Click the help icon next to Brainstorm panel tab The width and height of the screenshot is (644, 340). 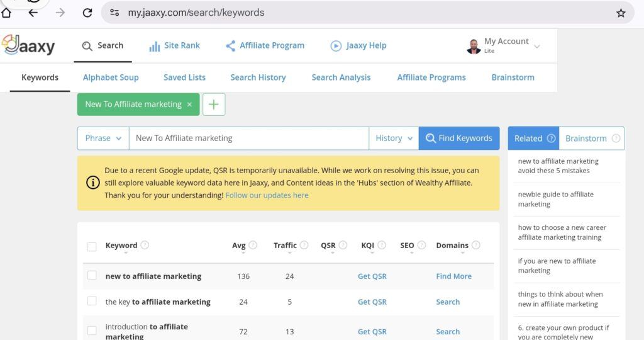[616, 139]
